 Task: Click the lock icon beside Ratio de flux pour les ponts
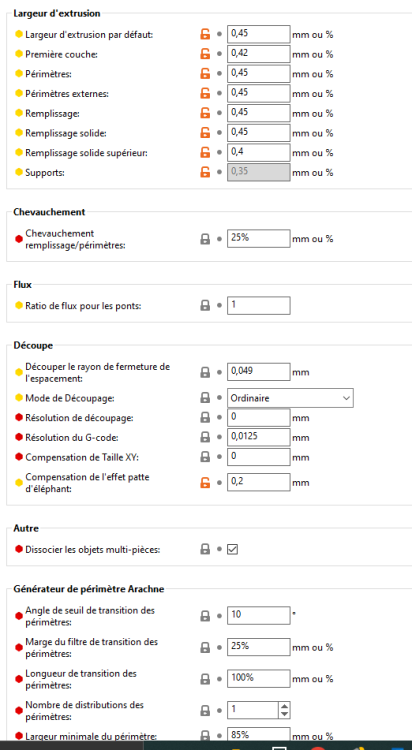pos(205,305)
